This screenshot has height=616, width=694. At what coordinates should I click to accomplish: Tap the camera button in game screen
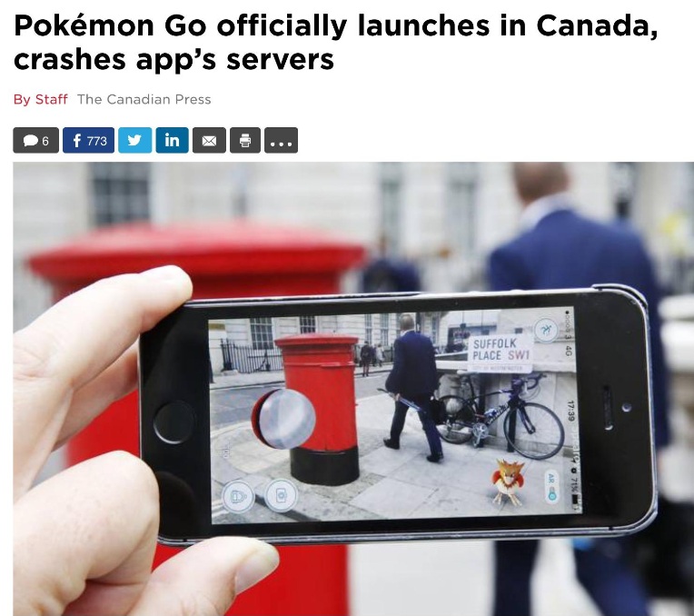point(281,495)
